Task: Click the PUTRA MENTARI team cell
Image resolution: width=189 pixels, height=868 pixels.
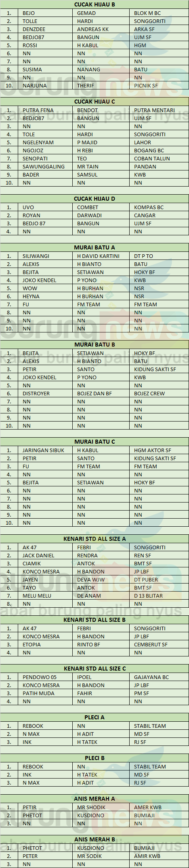Action: click(159, 110)
